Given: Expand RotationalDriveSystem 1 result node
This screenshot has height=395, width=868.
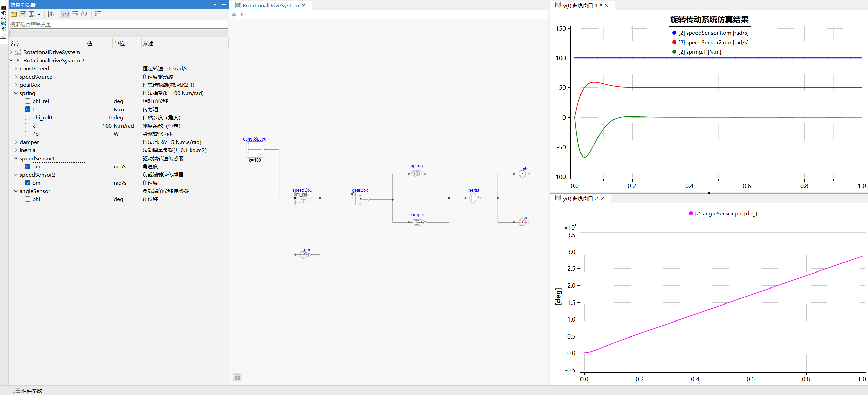Looking at the screenshot, I should click(11, 52).
